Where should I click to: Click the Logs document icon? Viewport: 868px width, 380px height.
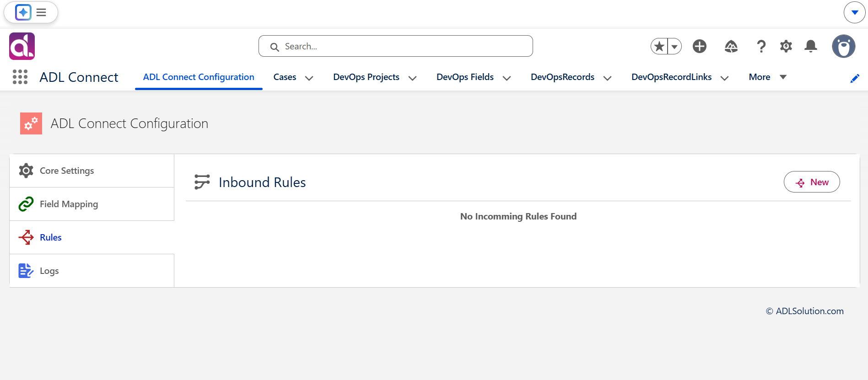pos(26,271)
